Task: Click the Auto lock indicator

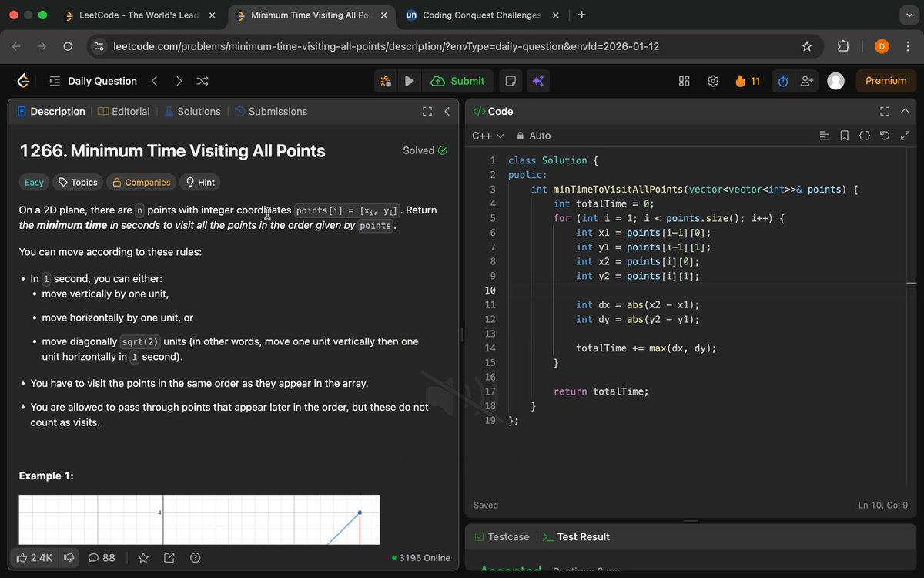Action: pyautogui.click(x=534, y=136)
